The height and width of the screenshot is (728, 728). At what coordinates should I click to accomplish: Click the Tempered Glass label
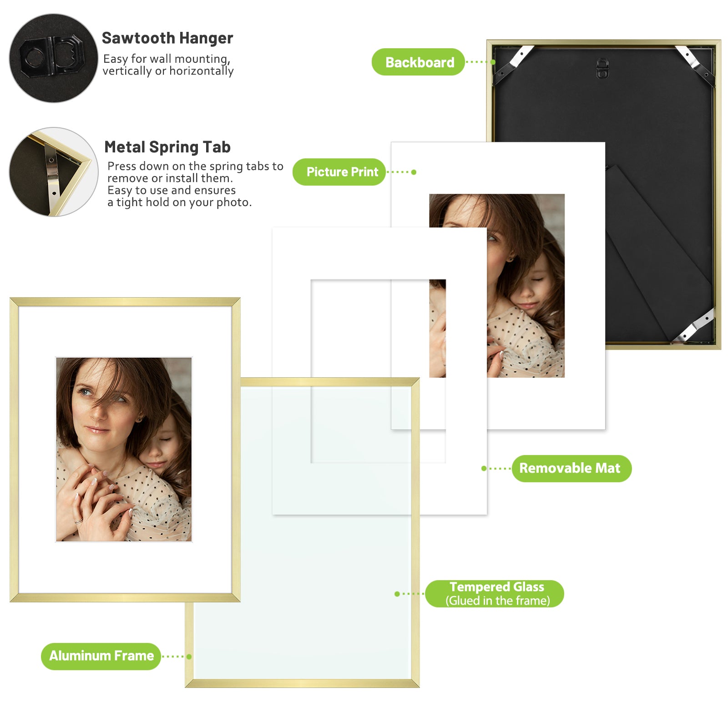coord(495,593)
